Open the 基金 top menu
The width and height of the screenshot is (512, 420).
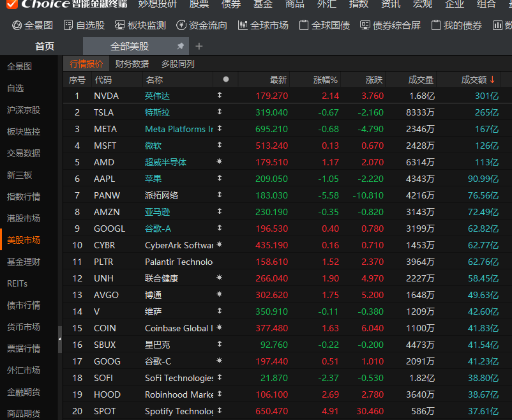coord(263,4)
